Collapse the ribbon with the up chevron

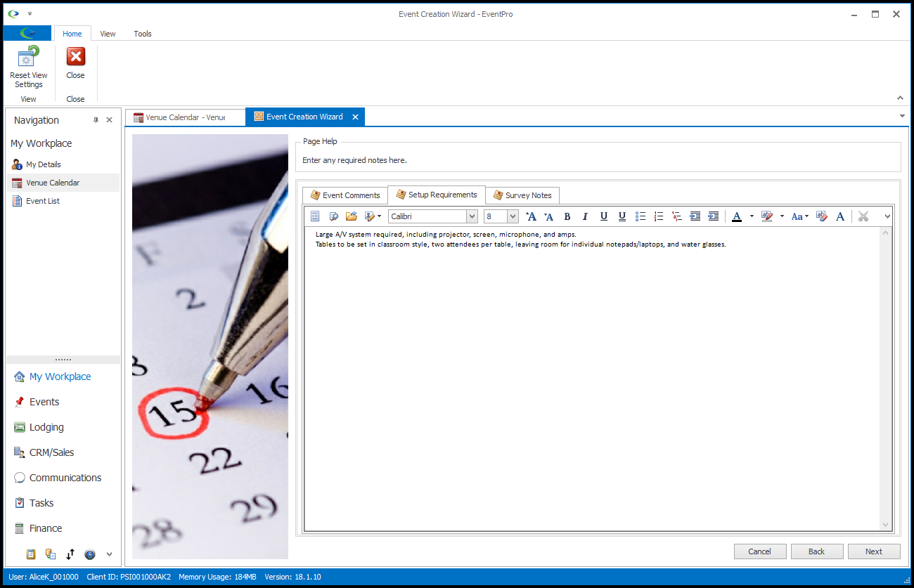coord(900,98)
